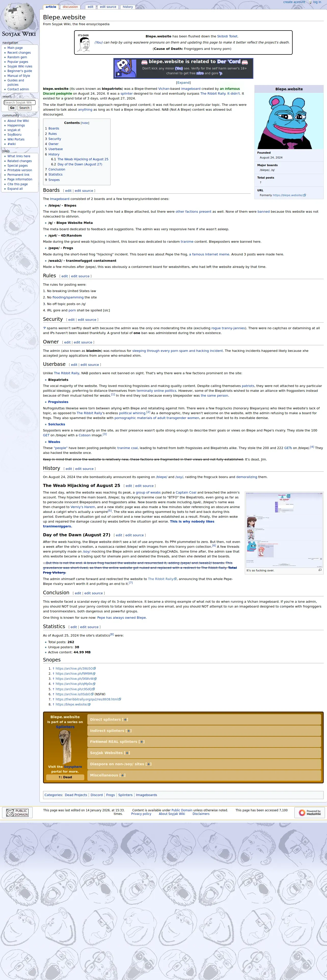The width and height of the screenshot is (327, 980).
Task: Jump to Statistics in contents
Action: (x=55, y=175)
